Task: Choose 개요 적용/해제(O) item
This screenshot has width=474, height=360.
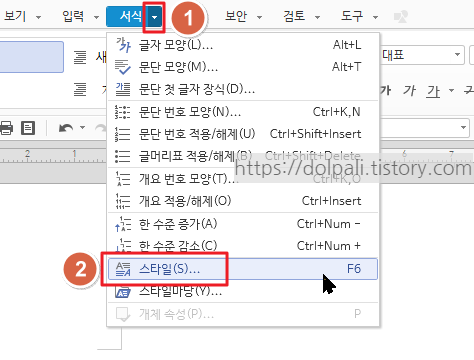Action: click(243, 201)
